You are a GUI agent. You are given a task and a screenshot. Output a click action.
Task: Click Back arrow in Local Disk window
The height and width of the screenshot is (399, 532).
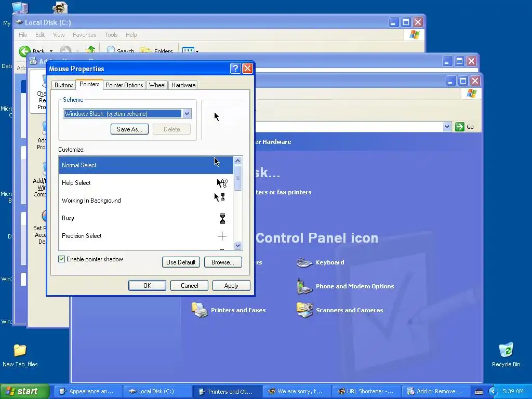pyautogui.click(x=24, y=51)
